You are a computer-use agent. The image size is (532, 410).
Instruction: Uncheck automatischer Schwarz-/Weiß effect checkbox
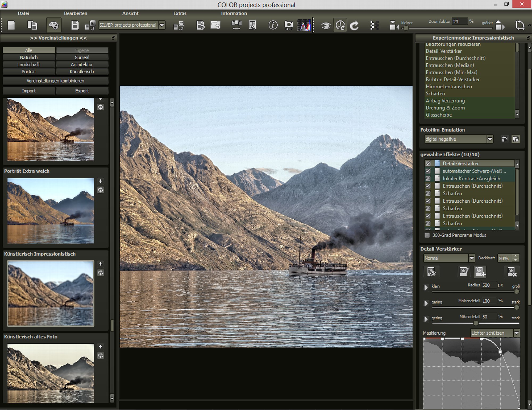click(x=428, y=171)
